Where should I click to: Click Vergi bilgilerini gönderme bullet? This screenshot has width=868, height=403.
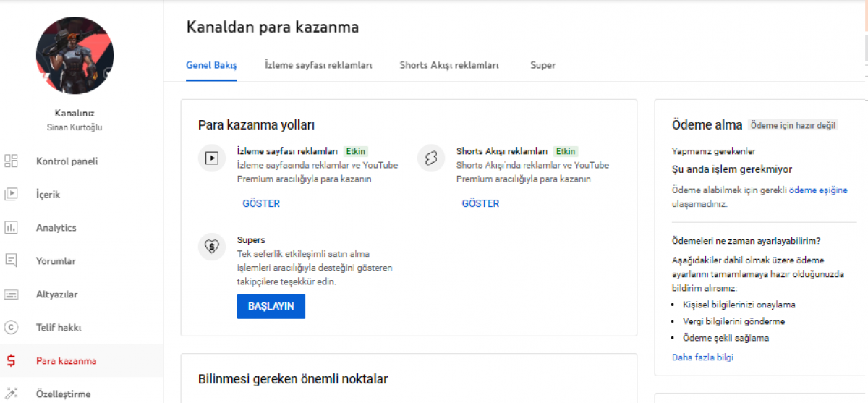(x=733, y=321)
